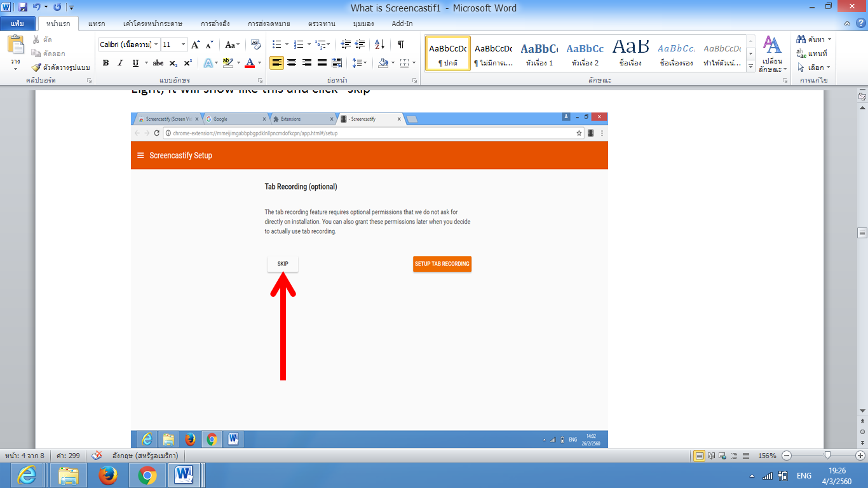Screen dimensions: 868x488
Task: Justify the paragraph text
Action: pyautogui.click(x=322, y=63)
